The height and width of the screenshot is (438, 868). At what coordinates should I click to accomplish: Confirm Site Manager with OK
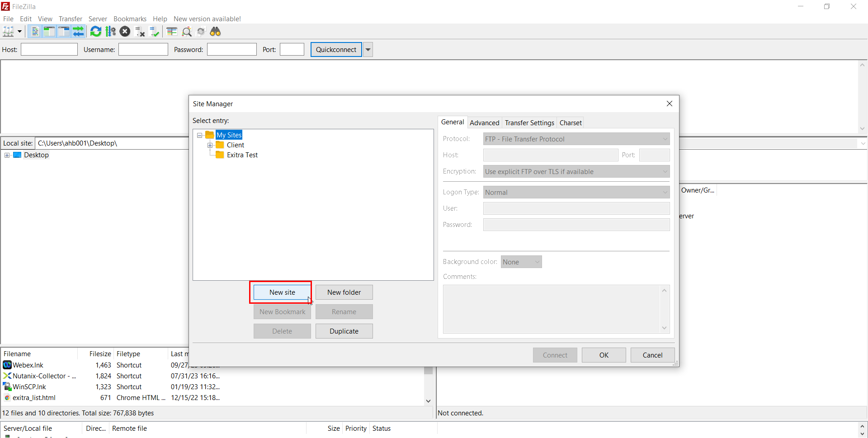604,355
